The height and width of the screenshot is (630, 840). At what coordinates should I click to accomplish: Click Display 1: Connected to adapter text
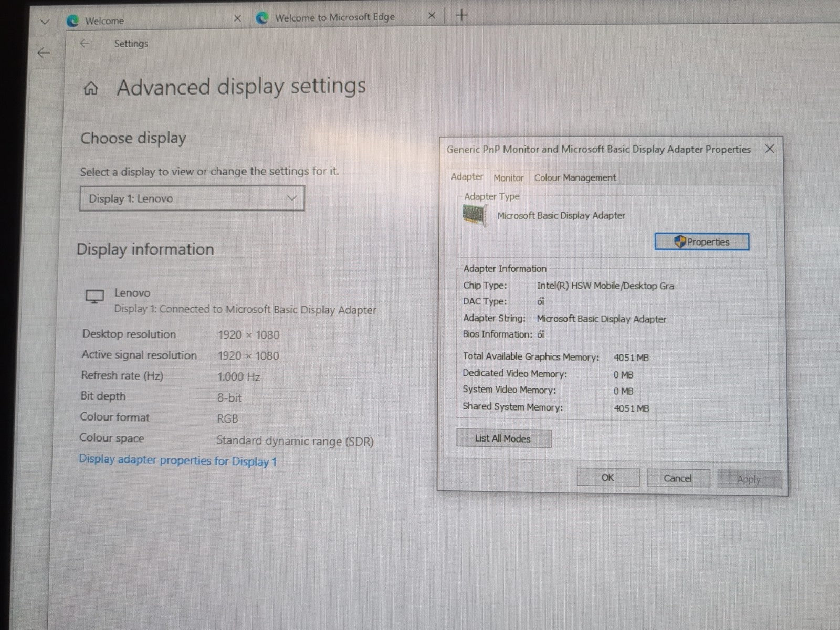point(245,310)
